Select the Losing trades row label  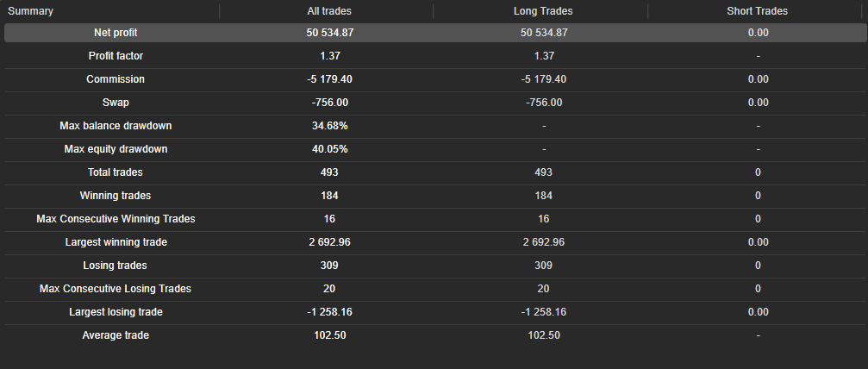(116, 266)
